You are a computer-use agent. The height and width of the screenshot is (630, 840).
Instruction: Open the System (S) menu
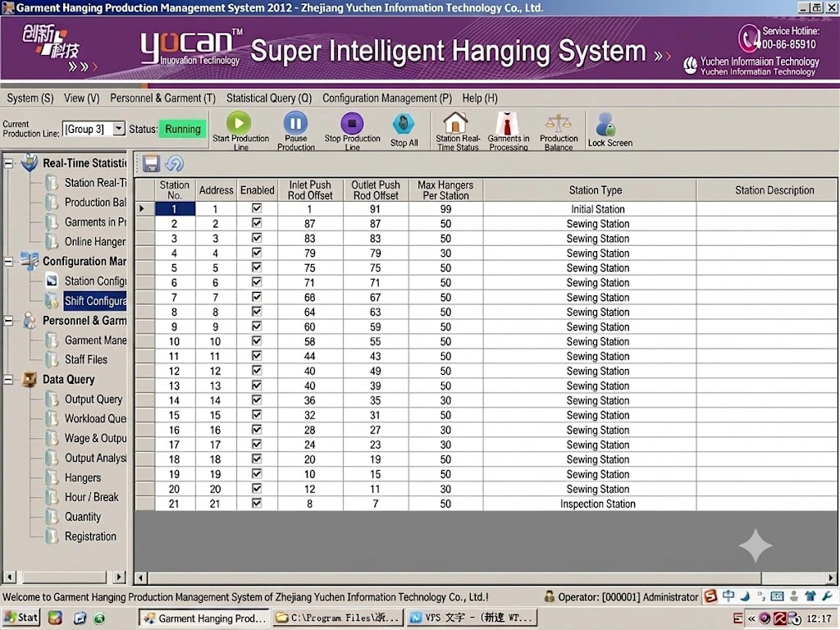(30, 98)
